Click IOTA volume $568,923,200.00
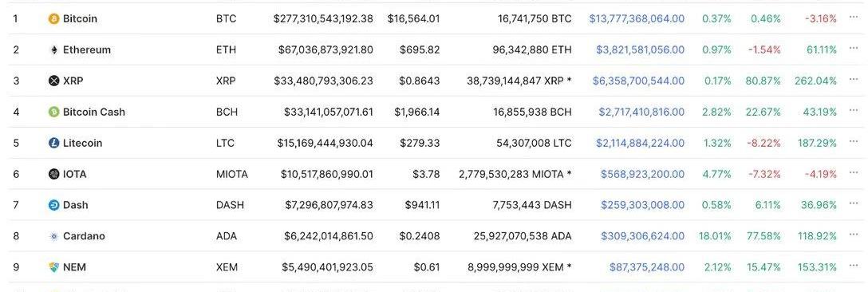The width and height of the screenshot is (868, 292). (643, 174)
